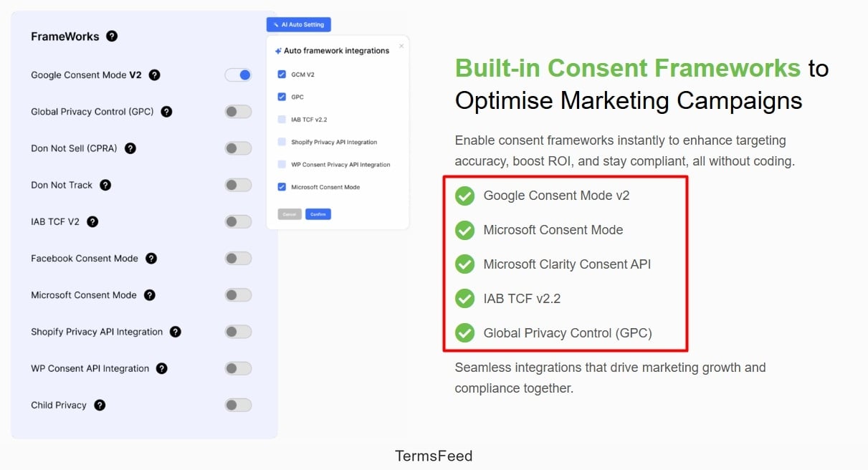Click IAB TCF v2.2 list item text

522,299
